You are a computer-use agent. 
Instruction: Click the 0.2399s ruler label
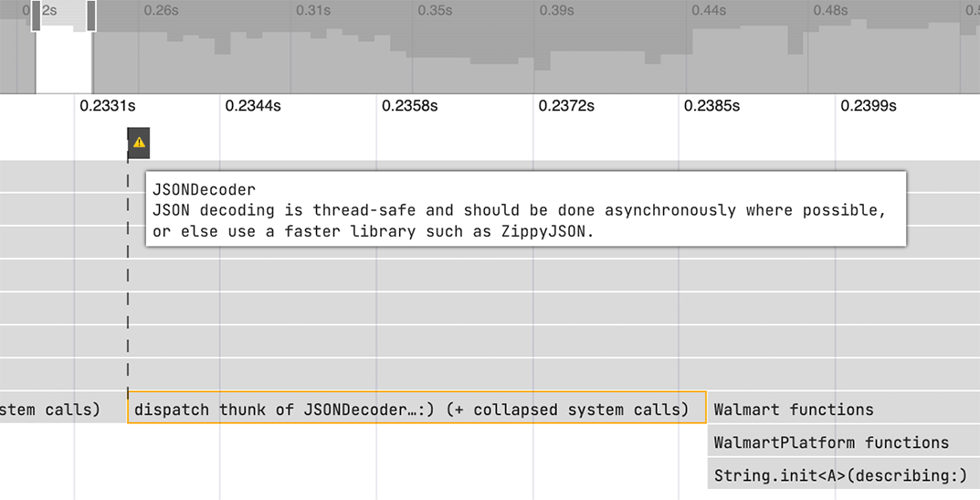pyautogui.click(x=869, y=106)
